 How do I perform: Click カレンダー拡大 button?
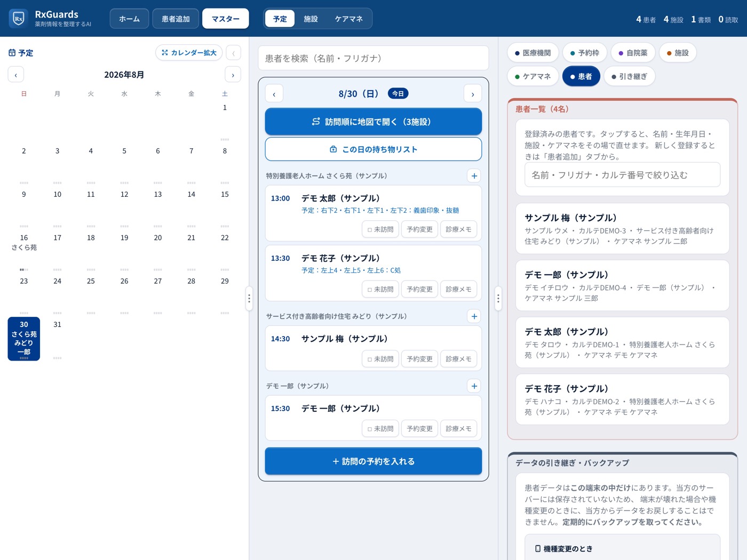click(x=189, y=53)
